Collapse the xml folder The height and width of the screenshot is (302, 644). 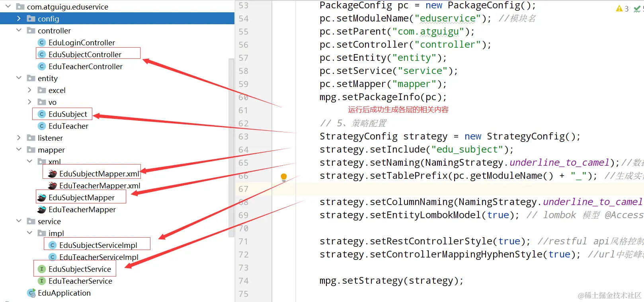pyautogui.click(x=29, y=161)
